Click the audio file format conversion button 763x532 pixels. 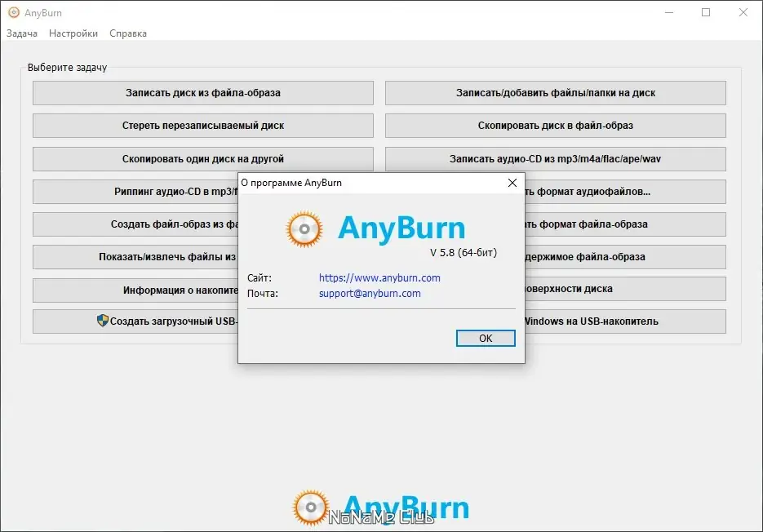[x=625, y=192]
